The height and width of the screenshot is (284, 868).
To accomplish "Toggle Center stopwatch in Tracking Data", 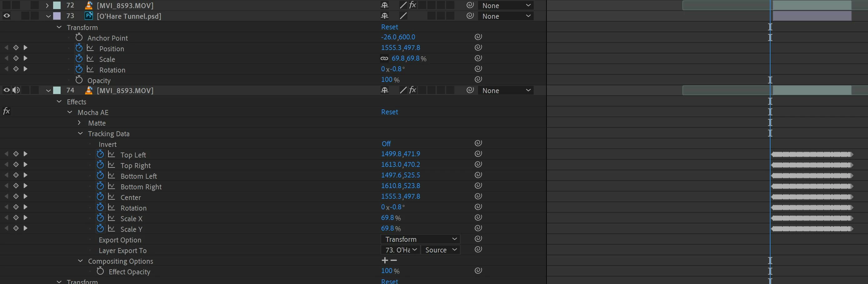I will [100, 197].
